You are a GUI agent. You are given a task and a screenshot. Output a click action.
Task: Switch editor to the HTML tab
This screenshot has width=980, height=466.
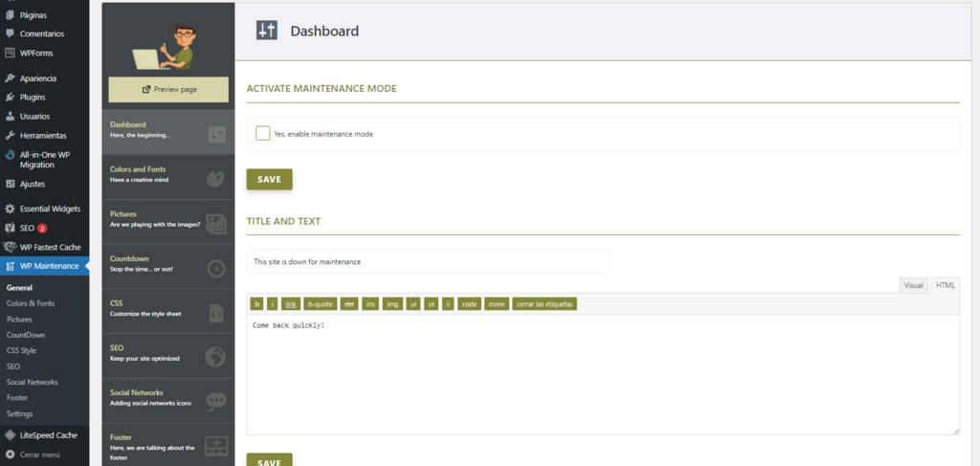pyautogui.click(x=945, y=285)
